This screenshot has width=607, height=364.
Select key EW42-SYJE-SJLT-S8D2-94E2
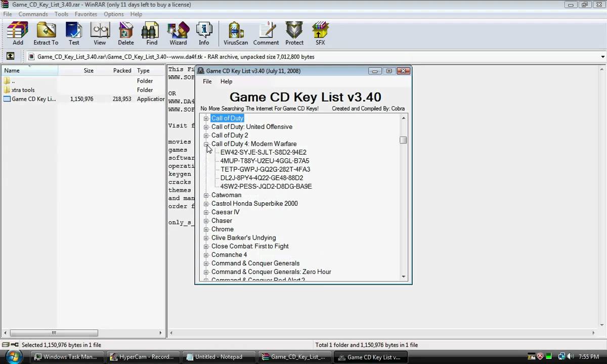pos(263,152)
